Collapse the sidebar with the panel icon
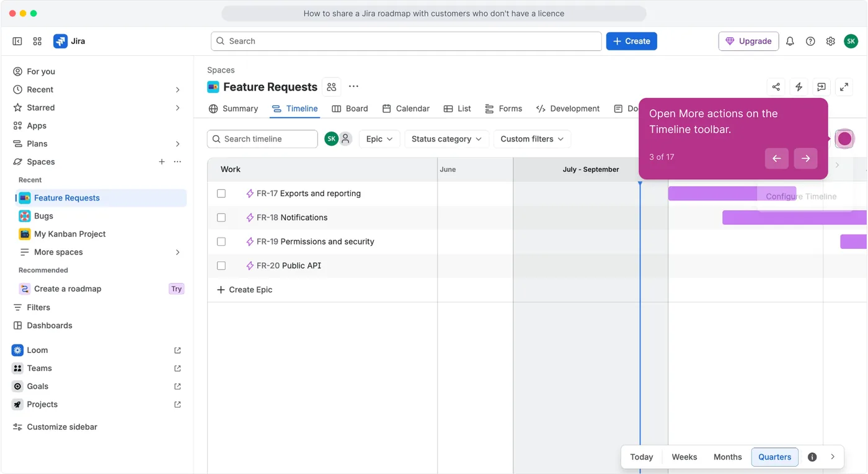868x474 pixels. tap(17, 41)
